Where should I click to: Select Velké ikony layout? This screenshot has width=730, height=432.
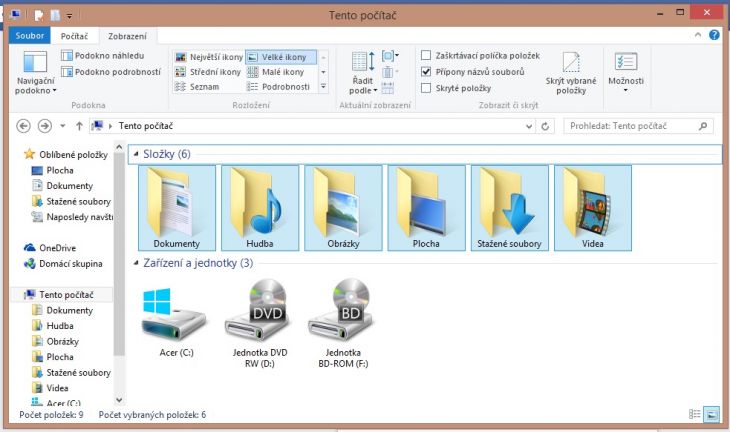[281, 57]
